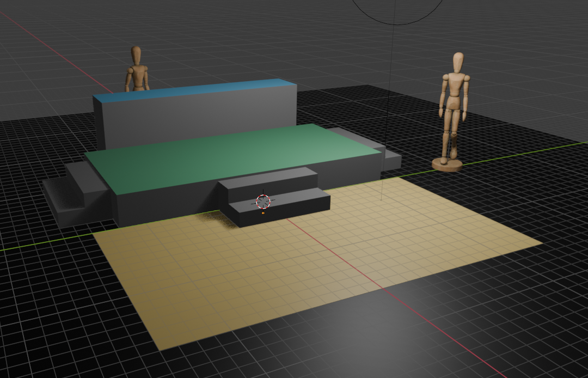Image resolution: width=588 pixels, height=378 pixels.
Task: Click the gray front face of back wall
Action: click(x=199, y=116)
